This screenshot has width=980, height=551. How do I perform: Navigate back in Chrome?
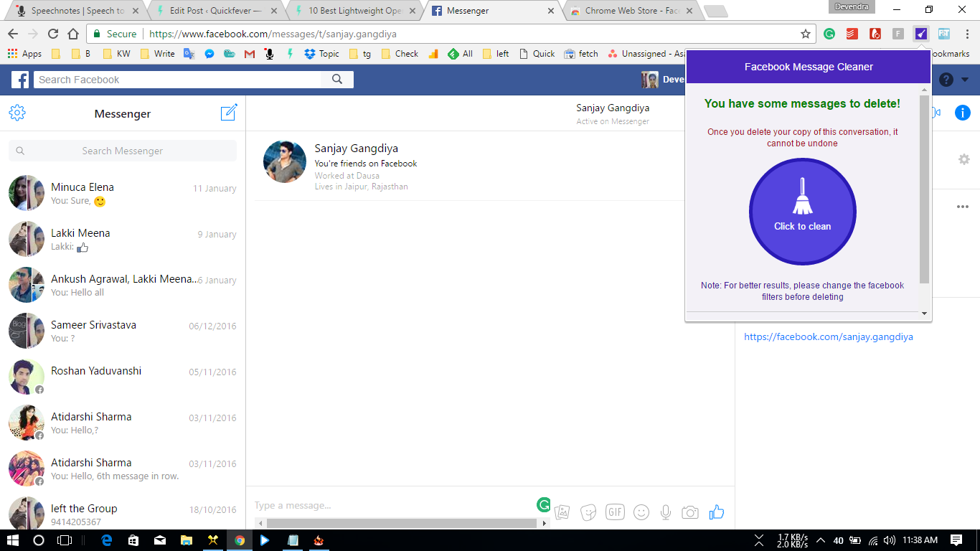tap(13, 34)
